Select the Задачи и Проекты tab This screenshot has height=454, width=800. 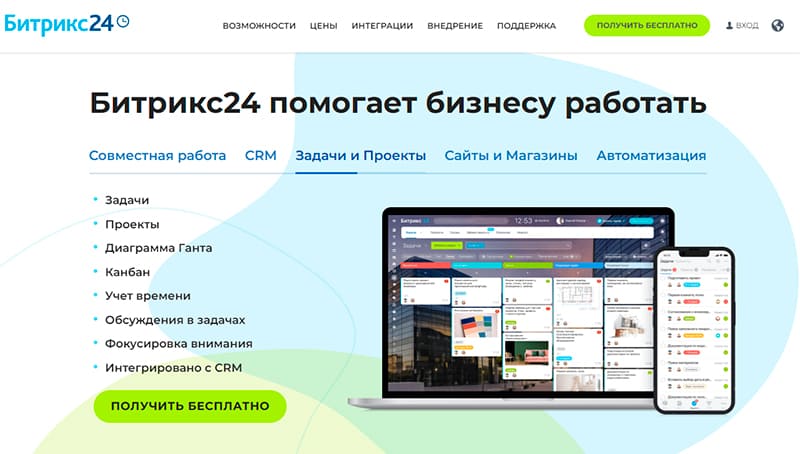point(360,156)
